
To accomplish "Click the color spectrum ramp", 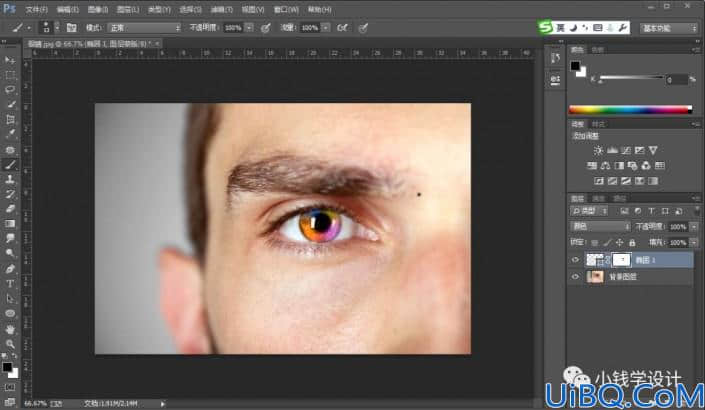I will pos(630,109).
